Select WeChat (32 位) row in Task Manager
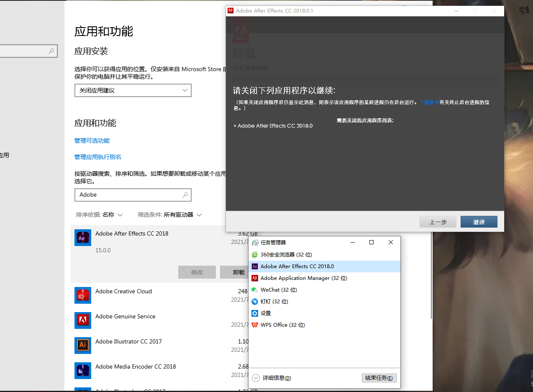 pyautogui.click(x=325, y=290)
